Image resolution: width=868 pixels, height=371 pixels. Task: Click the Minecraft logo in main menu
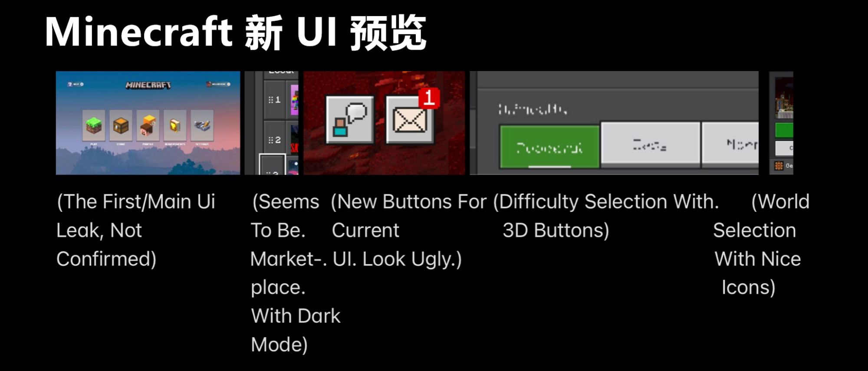pos(148,85)
